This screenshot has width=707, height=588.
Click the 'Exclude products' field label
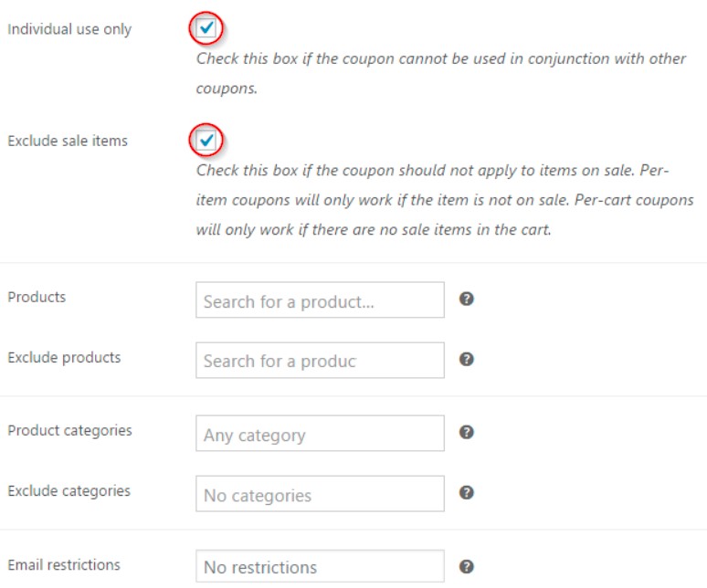[64, 357]
